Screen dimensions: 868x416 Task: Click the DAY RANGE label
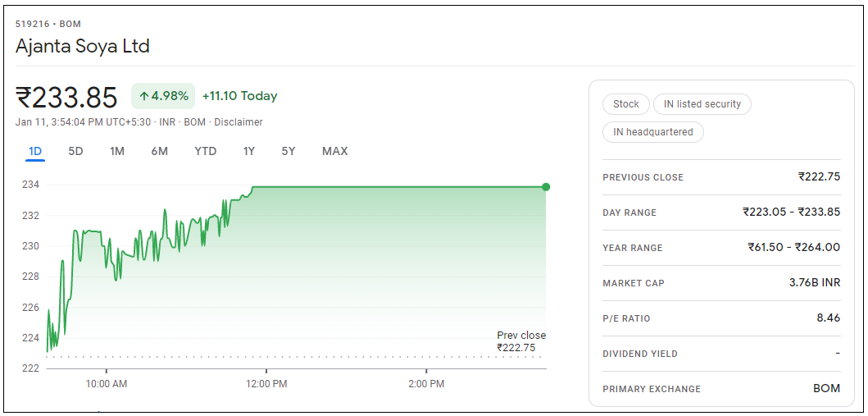coord(629,213)
